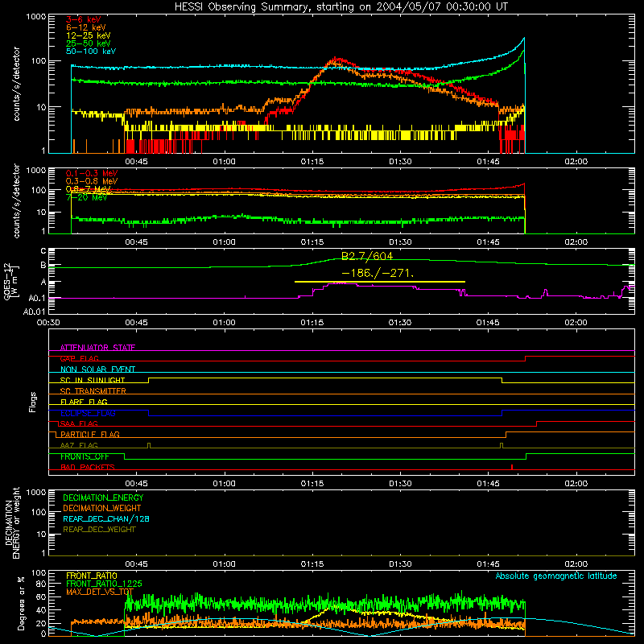
Task: Click the '0.1-0.3 MeV' legend label
Action: [92, 173]
